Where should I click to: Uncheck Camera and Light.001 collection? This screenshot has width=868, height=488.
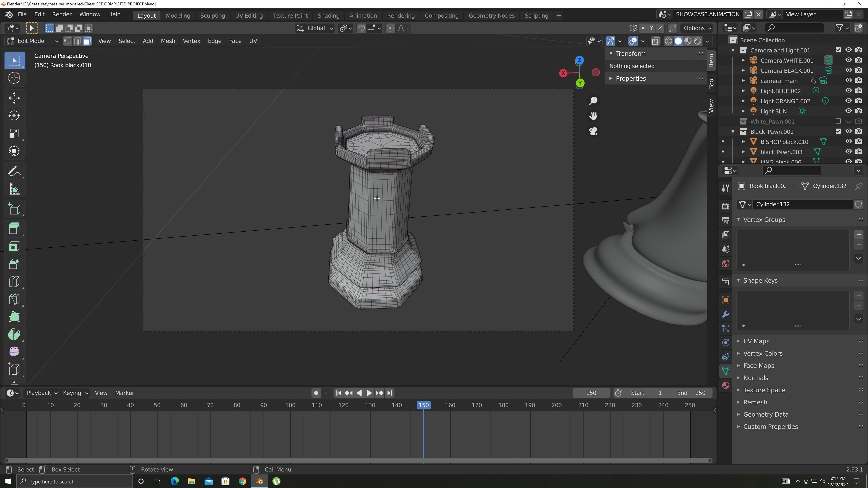pyautogui.click(x=838, y=50)
